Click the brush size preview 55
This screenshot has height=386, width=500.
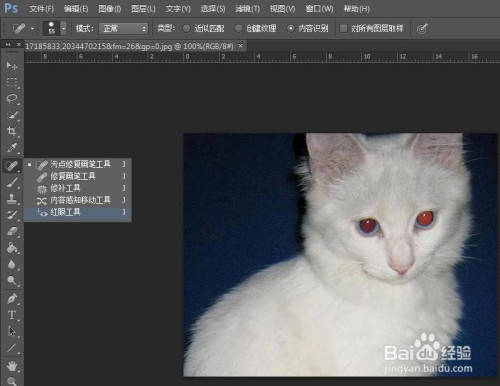click(x=51, y=28)
